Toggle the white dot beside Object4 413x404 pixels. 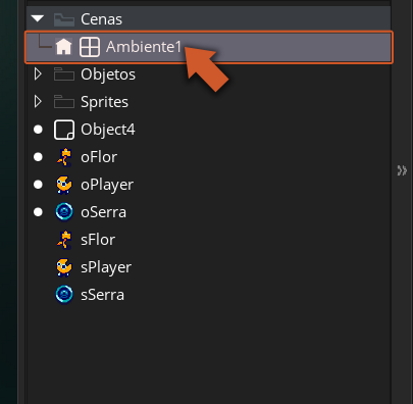tap(38, 129)
